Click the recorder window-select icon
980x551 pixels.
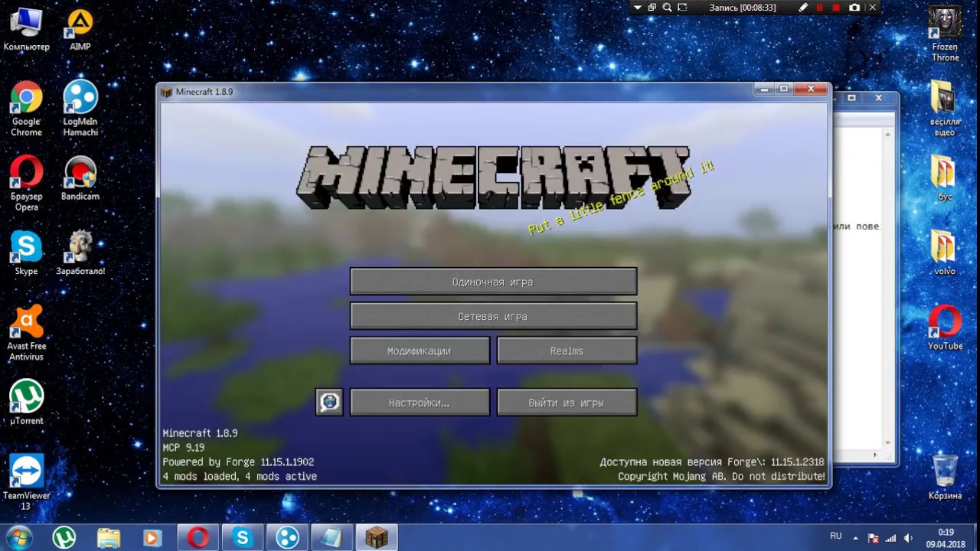(652, 8)
